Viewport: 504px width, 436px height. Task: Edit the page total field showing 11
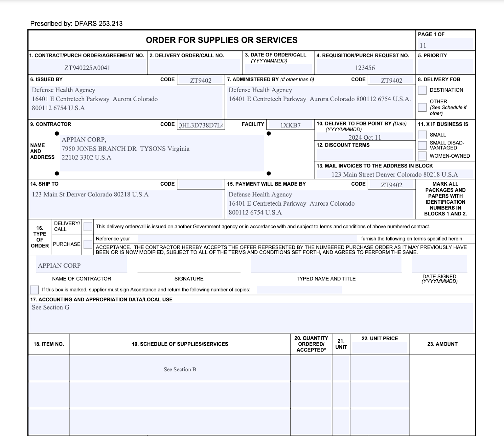pos(445,45)
